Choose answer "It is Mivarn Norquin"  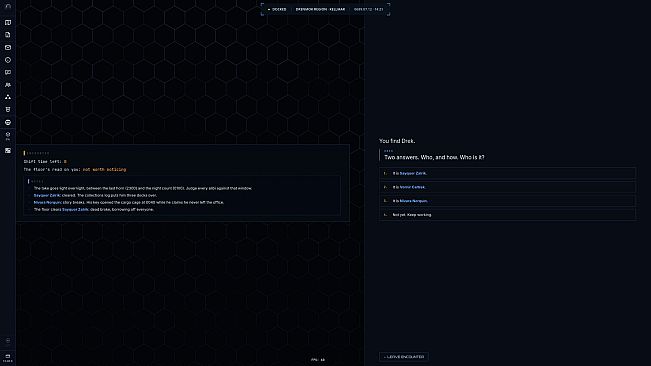pos(507,201)
